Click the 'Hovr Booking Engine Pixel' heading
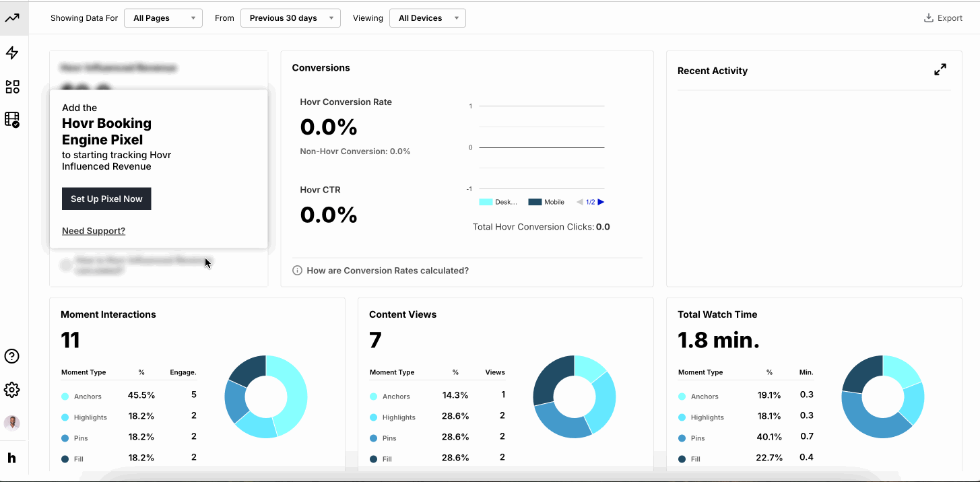The height and width of the screenshot is (482, 980). 106,131
